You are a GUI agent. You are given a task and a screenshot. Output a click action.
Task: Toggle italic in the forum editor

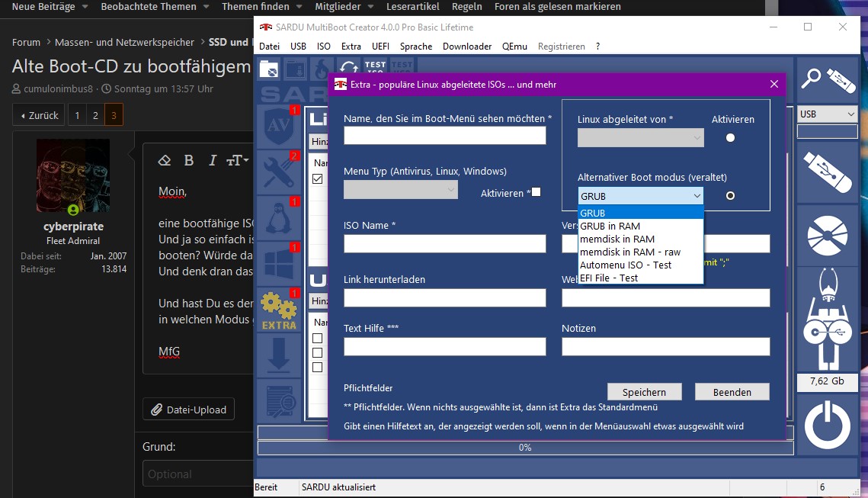click(x=212, y=161)
